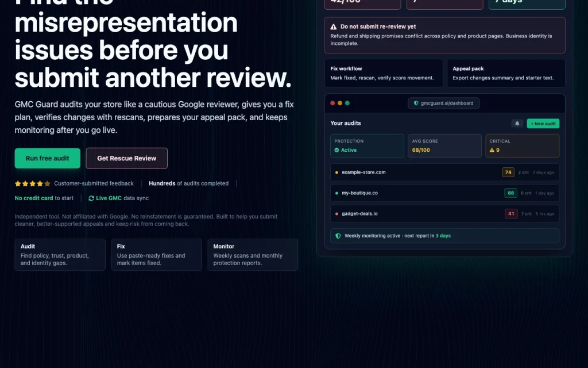This screenshot has width=588, height=368.
Task: Click the warning triangle icon beside Do not submit
Action: pyautogui.click(x=334, y=26)
